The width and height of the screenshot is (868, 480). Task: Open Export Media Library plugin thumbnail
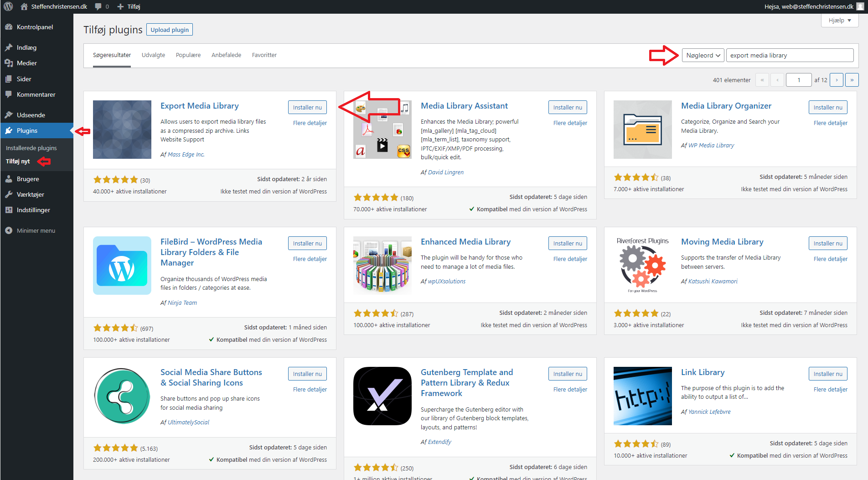pyautogui.click(x=122, y=130)
